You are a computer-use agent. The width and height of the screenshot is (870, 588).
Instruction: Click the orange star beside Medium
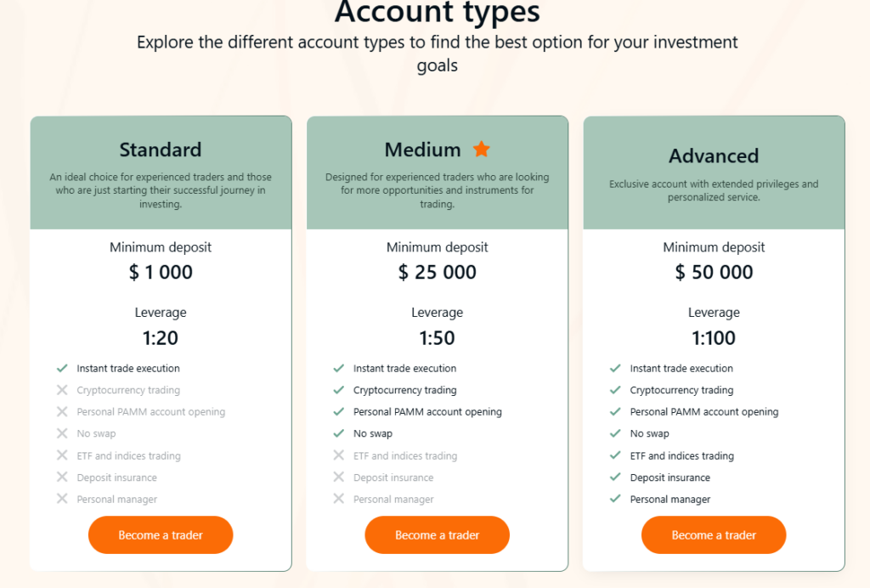point(482,150)
